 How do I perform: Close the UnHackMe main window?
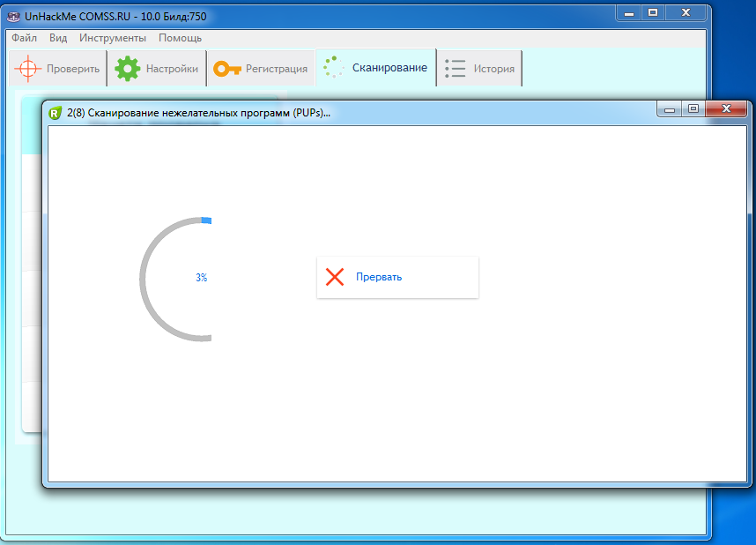pos(686,13)
